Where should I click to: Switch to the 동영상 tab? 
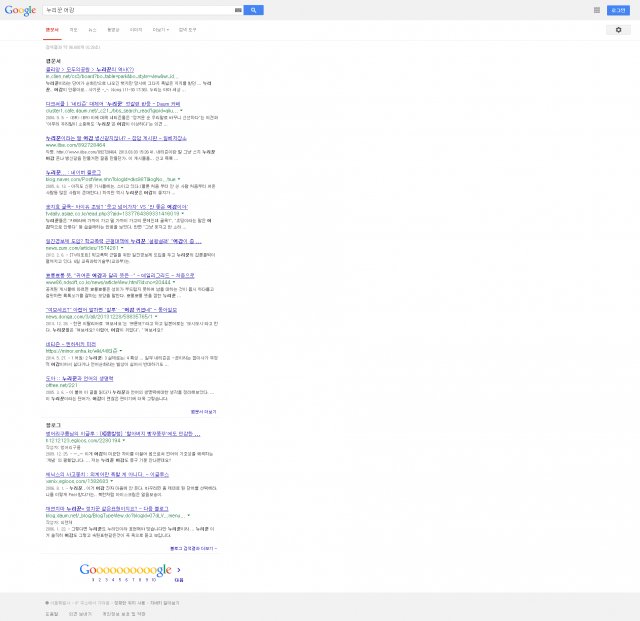tap(113, 30)
